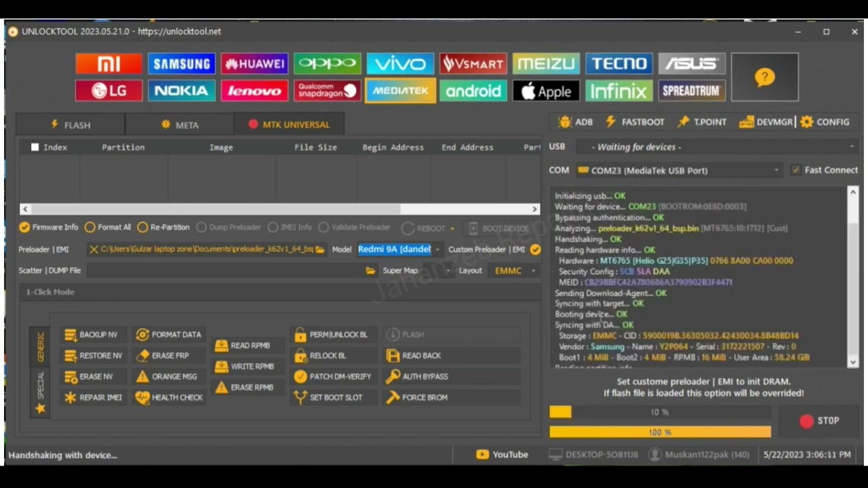Select the MediaTek brand icon
This screenshot has width=868, height=488.
coord(400,91)
